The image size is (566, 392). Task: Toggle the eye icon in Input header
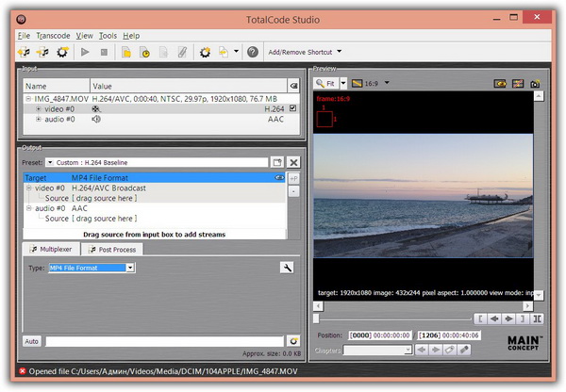(x=292, y=86)
